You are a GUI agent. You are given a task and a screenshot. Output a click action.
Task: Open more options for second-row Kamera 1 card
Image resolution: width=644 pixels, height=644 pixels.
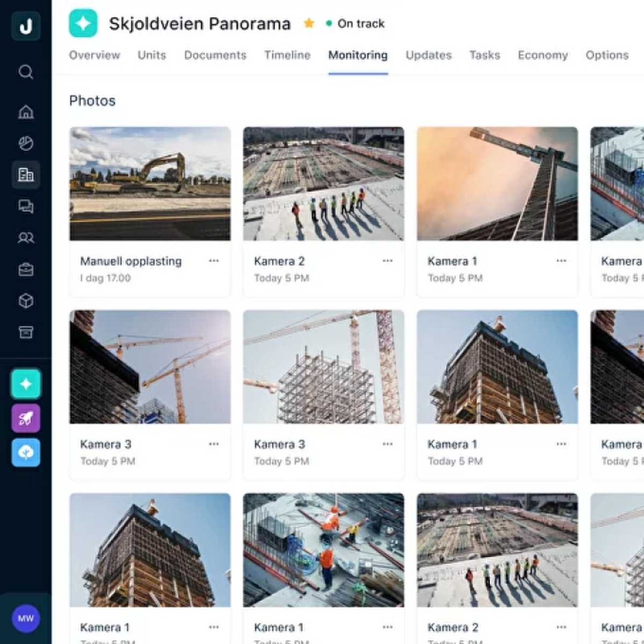click(561, 444)
